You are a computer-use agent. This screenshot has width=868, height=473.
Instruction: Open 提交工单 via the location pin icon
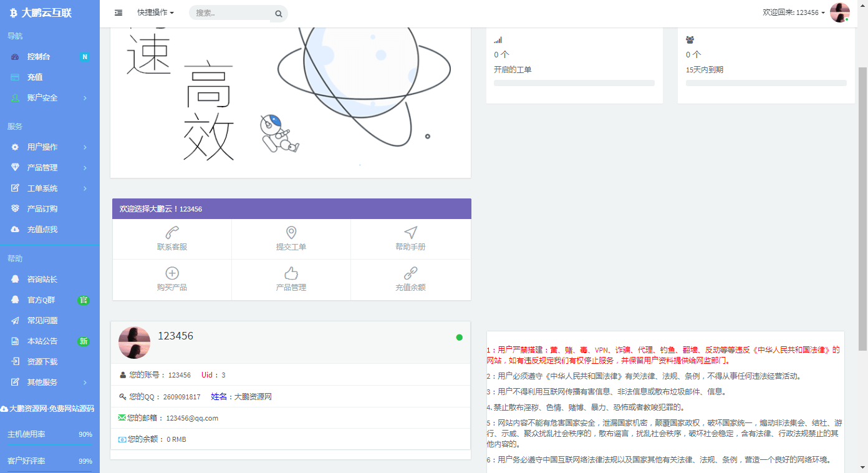coord(291,233)
